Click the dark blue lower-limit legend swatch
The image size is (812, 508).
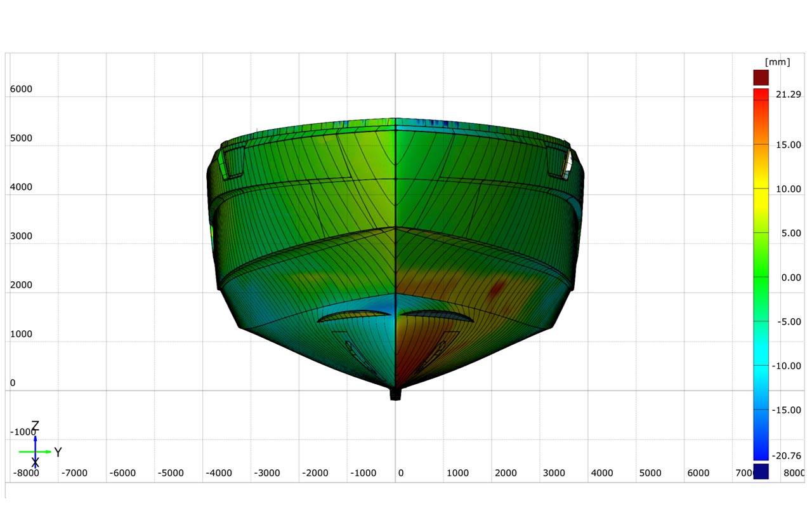[x=761, y=471]
